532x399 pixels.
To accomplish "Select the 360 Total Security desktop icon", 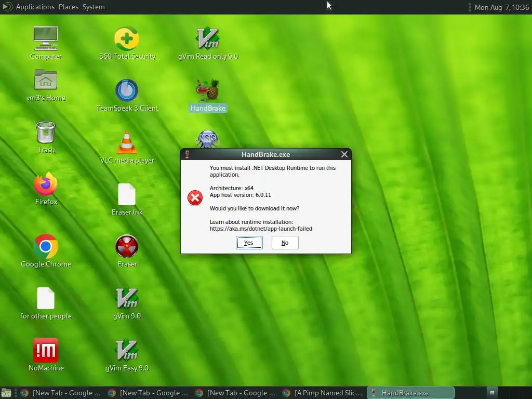I will [x=127, y=38].
